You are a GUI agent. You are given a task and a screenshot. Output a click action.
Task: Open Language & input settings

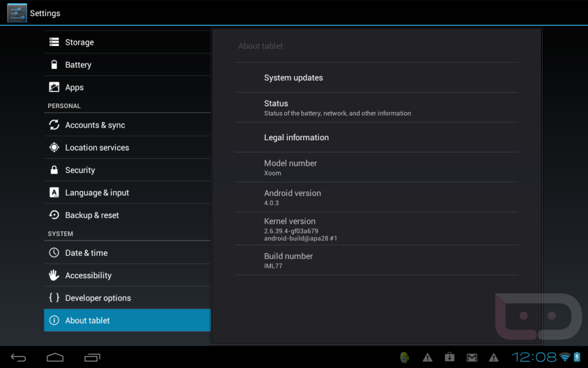point(97,193)
